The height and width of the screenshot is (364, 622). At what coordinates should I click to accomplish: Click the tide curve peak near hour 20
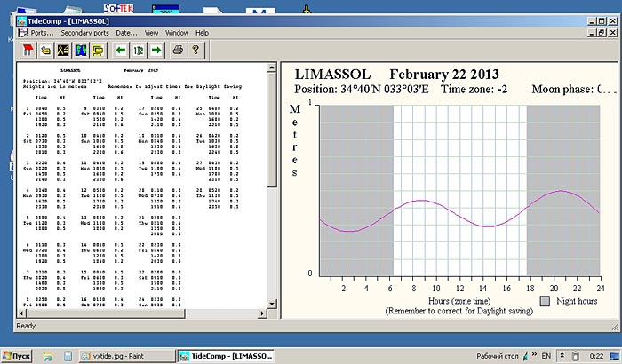click(561, 191)
